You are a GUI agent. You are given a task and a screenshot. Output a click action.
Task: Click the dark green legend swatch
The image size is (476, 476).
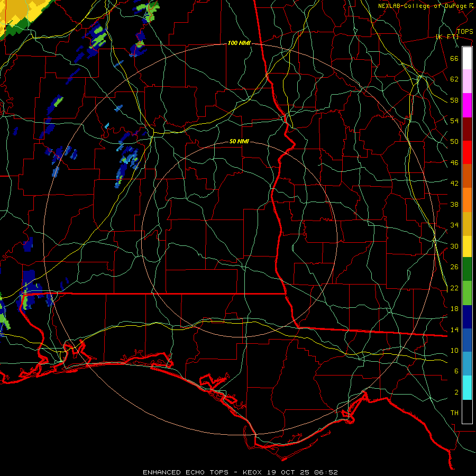pos(467,269)
